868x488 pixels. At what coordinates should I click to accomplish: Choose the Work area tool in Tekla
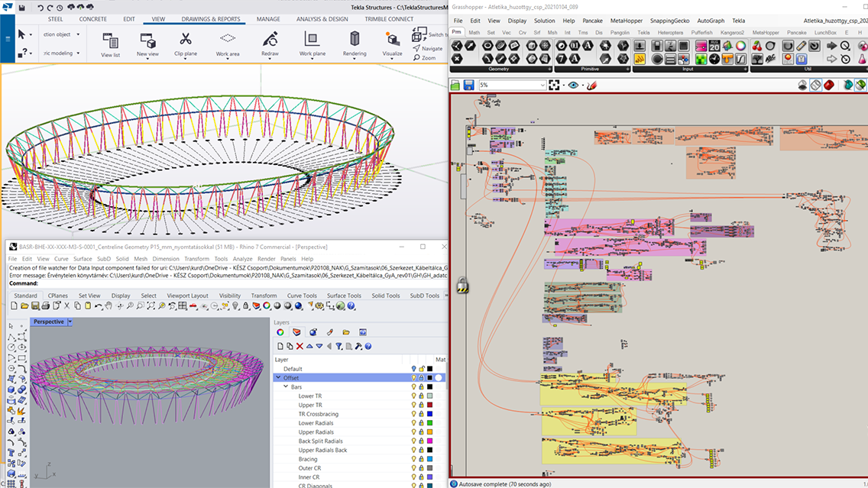pyautogui.click(x=228, y=44)
